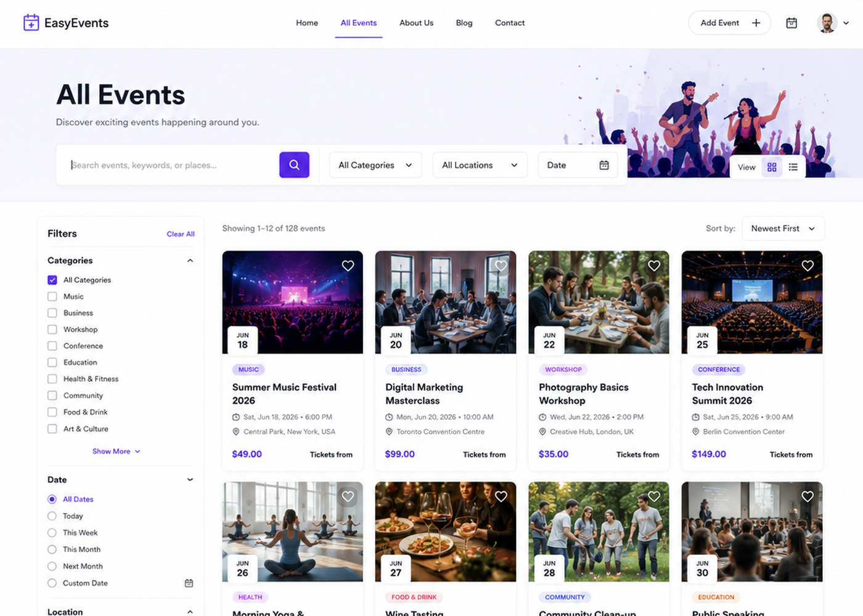Screen dimensions: 863x616
Task: Check the Art & Culture filter
Action: click(x=52, y=429)
